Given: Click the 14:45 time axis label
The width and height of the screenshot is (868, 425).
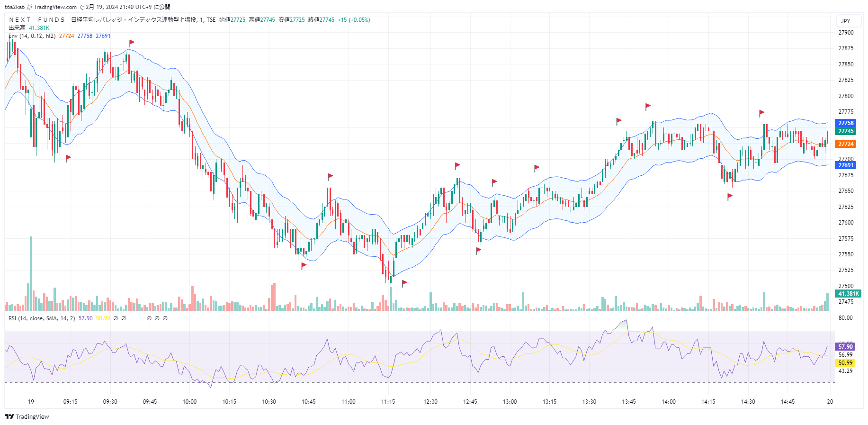Looking at the screenshot, I should pyautogui.click(x=787, y=402).
